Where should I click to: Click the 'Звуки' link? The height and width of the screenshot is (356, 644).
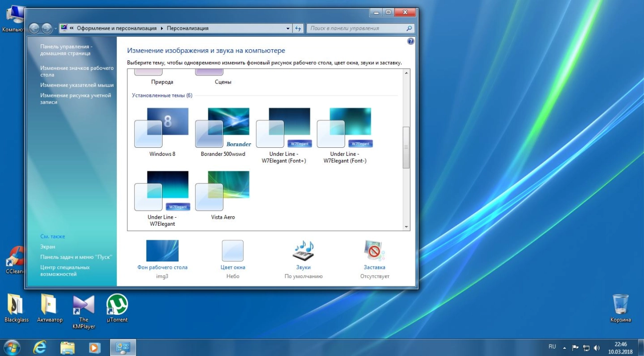303,268
